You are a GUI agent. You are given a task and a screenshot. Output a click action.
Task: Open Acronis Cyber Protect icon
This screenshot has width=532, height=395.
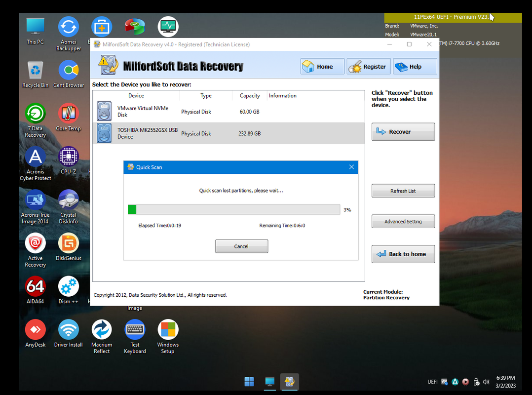pyautogui.click(x=36, y=163)
